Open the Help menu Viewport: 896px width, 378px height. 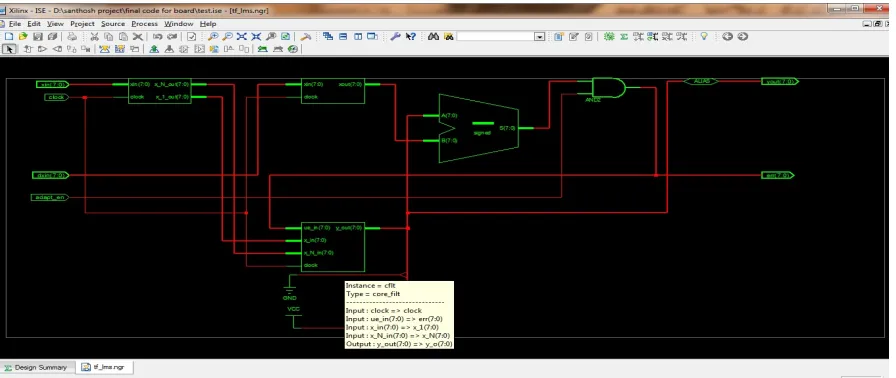coord(208,24)
